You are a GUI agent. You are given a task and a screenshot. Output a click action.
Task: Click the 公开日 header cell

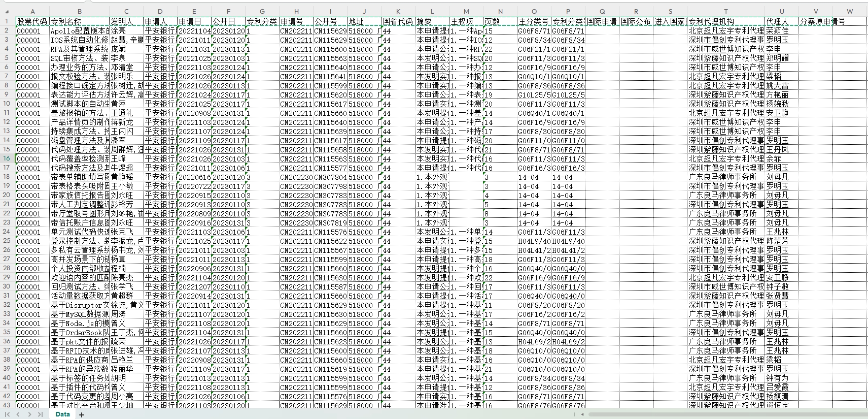pos(228,21)
